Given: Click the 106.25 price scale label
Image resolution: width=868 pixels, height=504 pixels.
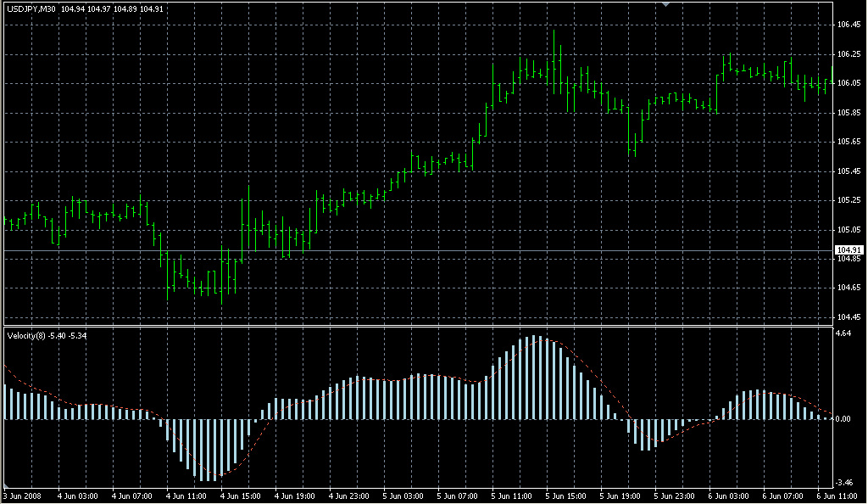Looking at the screenshot, I should pos(849,54).
